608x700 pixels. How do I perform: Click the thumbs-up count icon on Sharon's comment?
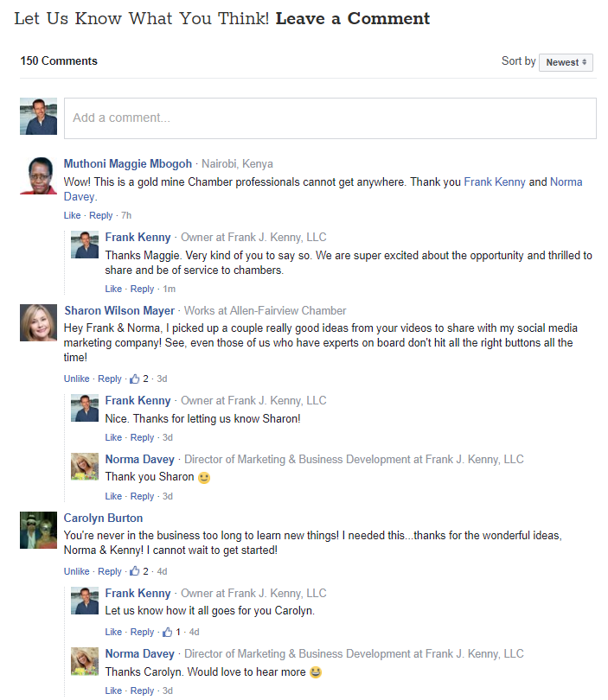tap(134, 379)
